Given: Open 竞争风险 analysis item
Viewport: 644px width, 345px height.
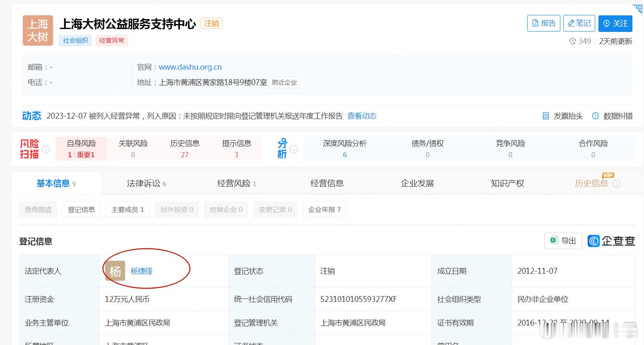Looking at the screenshot, I should pos(510,148).
